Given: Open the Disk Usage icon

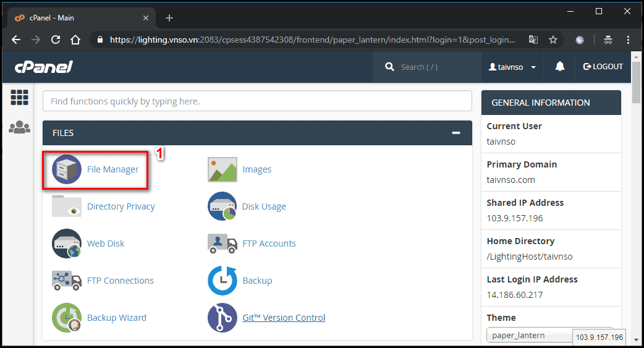Looking at the screenshot, I should [222, 206].
